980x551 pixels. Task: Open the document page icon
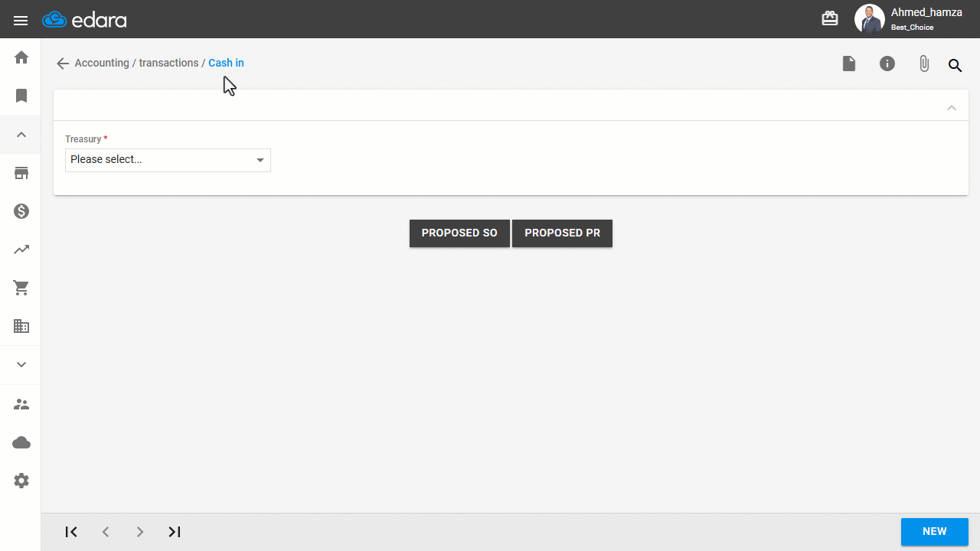pyautogui.click(x=849, y=64)
